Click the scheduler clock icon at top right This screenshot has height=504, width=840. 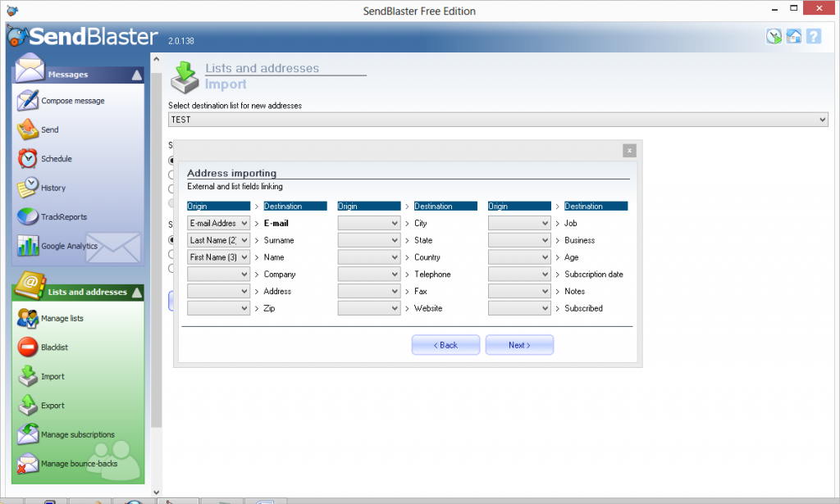point(774,36)
